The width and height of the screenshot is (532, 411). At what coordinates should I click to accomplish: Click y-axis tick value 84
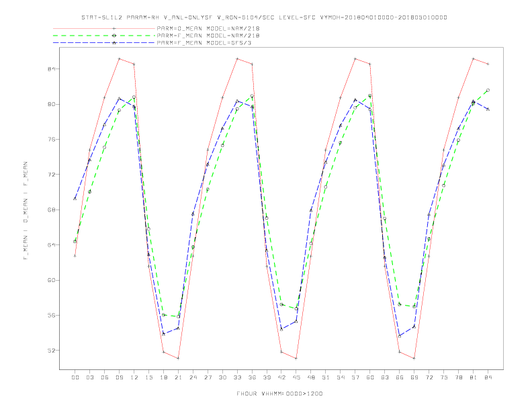pos(51,69)
